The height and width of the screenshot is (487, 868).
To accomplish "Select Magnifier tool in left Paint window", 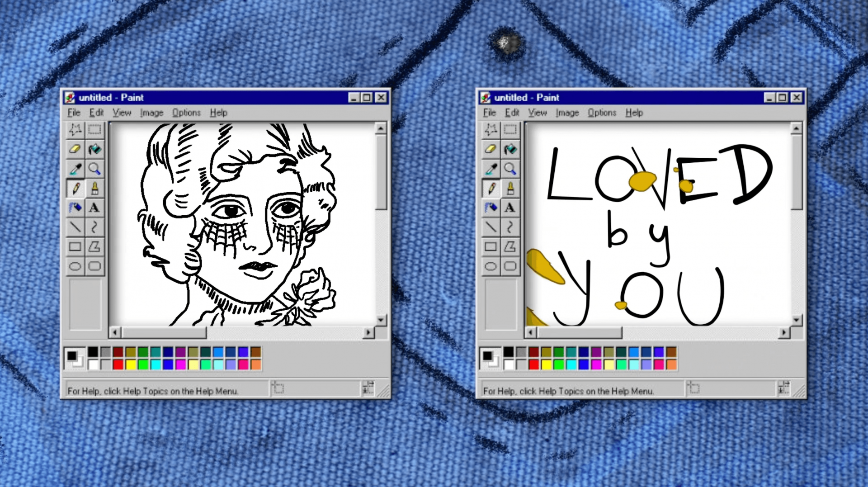I will tap(94, 169).
